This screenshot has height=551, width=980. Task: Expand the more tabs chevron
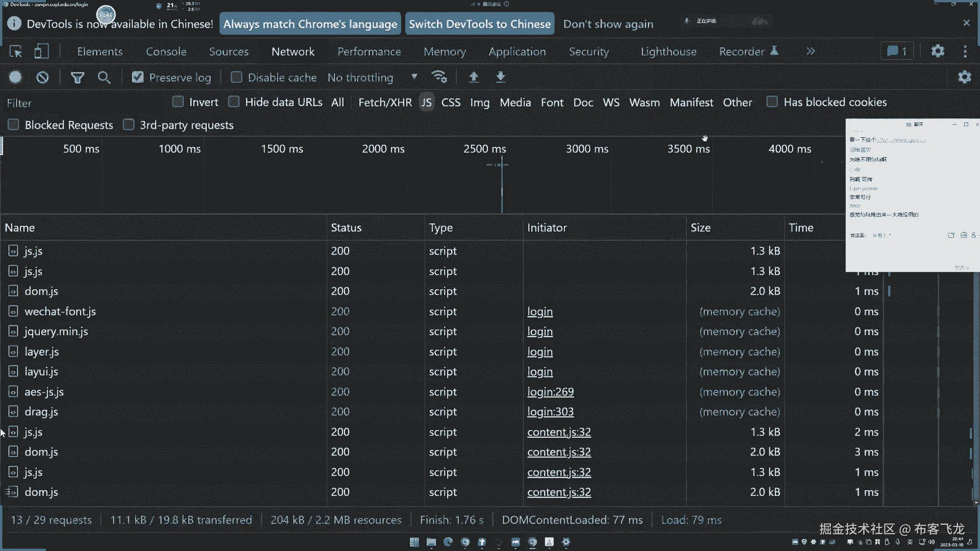click(x=811, y=52)
